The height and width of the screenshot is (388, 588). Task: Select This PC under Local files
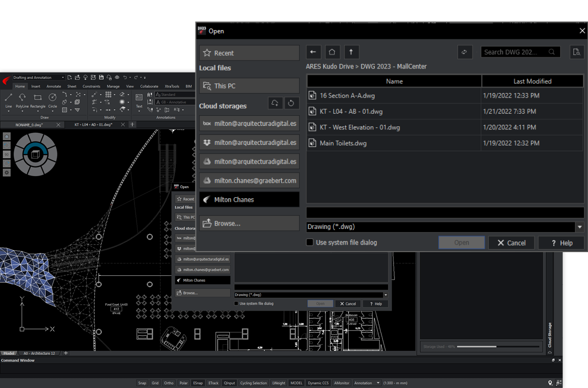[x=249, y=86]
